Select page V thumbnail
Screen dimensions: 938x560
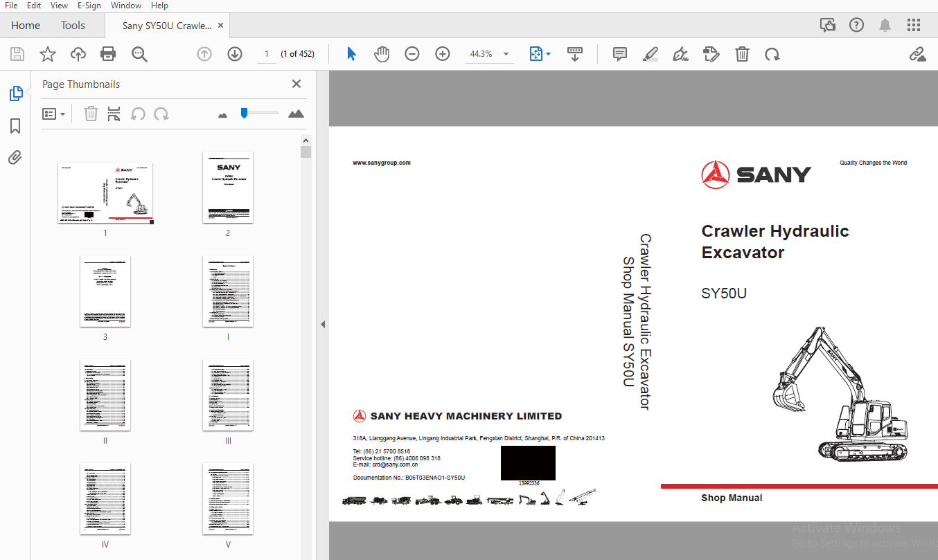228,499
